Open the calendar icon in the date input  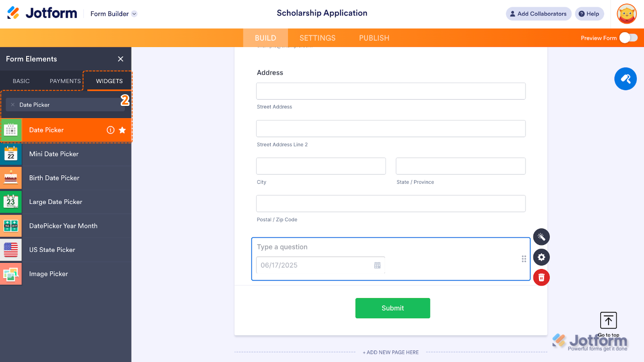tap(377, 265)
